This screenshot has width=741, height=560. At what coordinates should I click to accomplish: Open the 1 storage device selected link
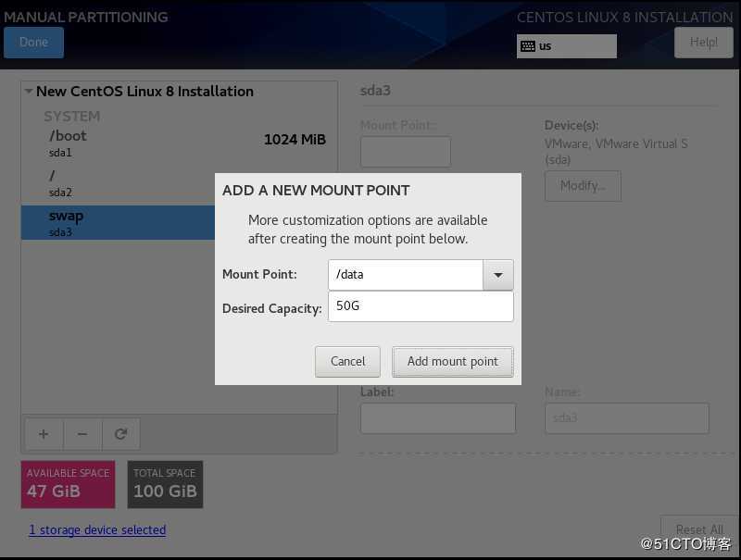tap(97, 529)
